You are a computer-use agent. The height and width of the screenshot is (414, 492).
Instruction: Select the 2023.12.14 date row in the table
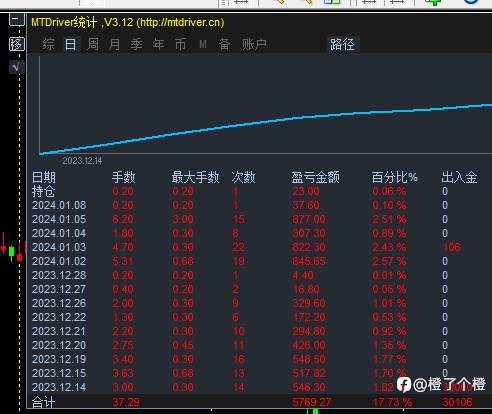59,387
